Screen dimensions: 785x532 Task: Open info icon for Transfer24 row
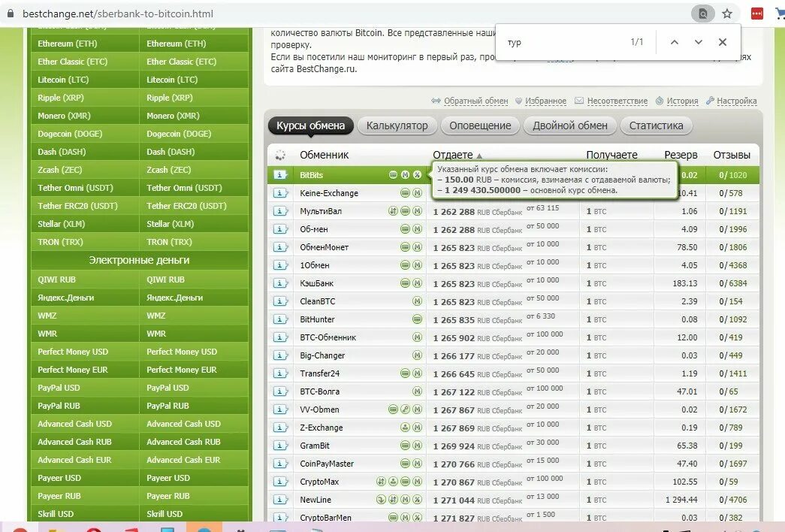point(280,373)
